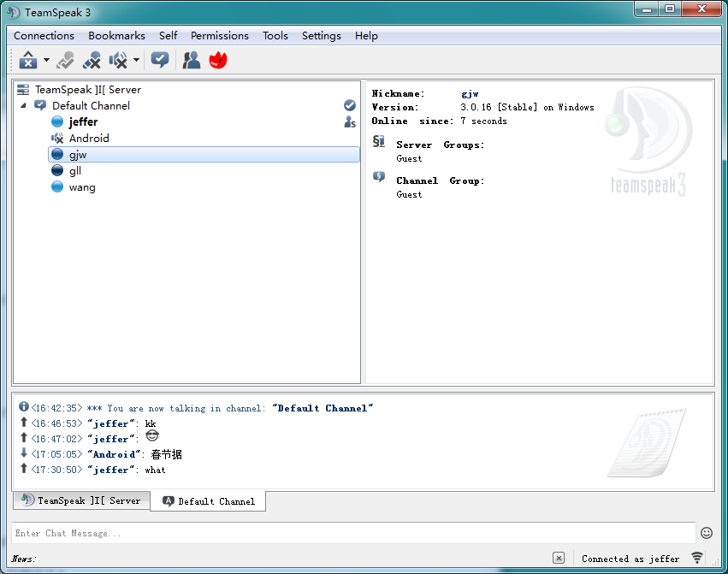This screenshot has width=728, height=574.
Task: Click the TeamSpeak 3 title bar icon
Action: 14,12
